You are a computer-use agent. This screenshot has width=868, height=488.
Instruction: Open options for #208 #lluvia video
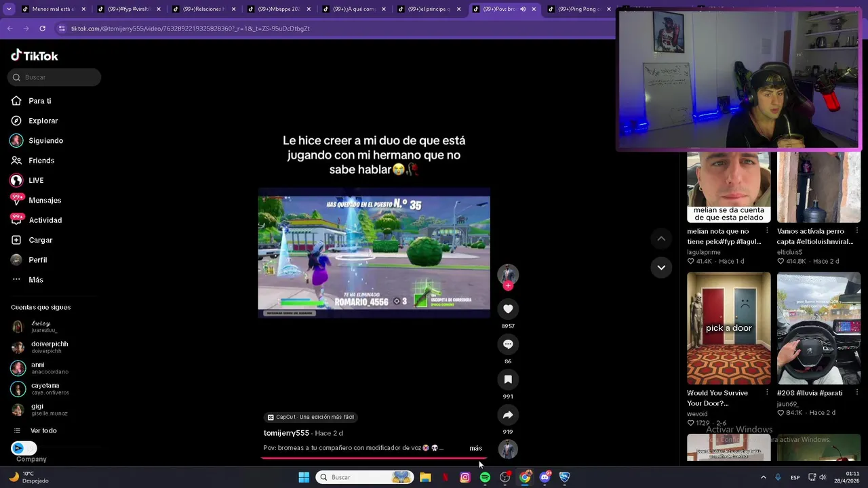857,392
